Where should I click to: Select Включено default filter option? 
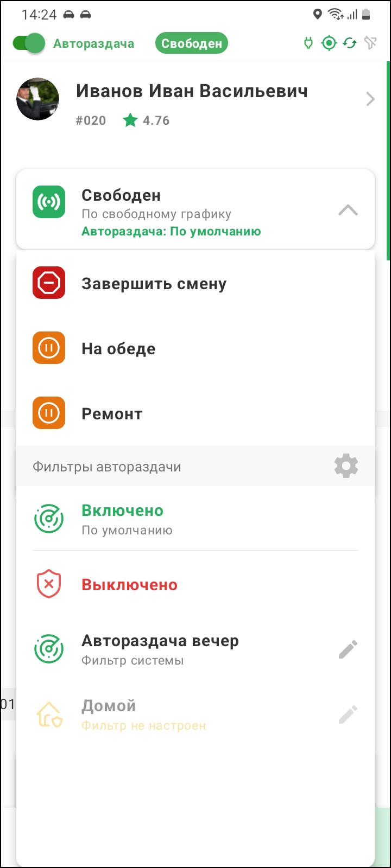(x=195, y=519)
